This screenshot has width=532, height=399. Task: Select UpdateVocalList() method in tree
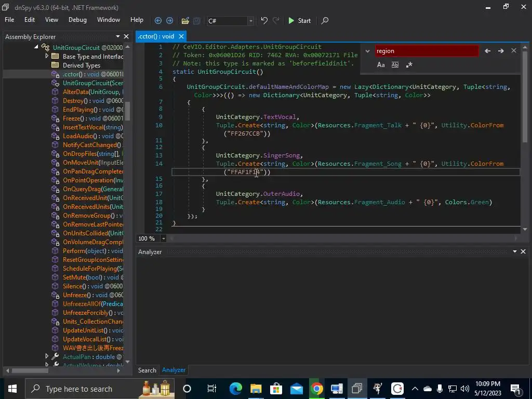[92, 339]
